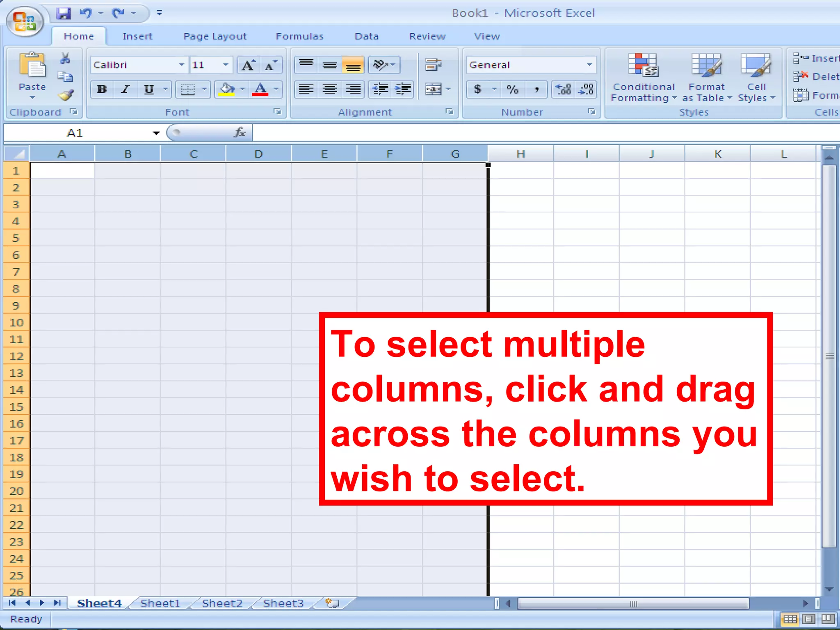Image resolution: width=840 pixels, height=630 pixels.
Task: Expand Customize Quick Access Toolbar arrow
Action: [160, 13]
